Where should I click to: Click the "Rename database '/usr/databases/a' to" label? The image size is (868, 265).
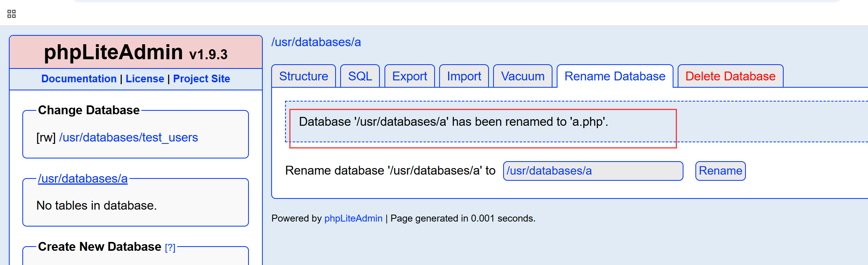point(390,171)
